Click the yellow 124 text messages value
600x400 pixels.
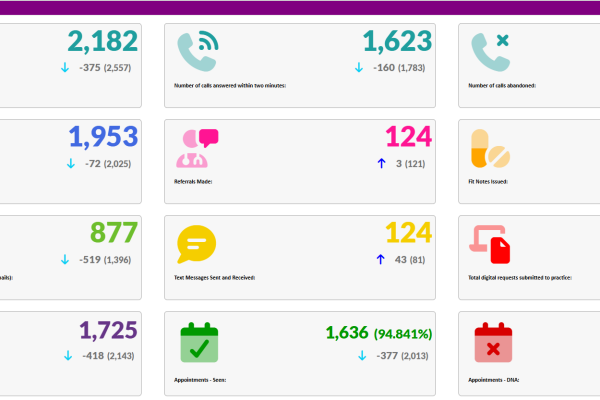pyautogui.click(x=409, y=232)
